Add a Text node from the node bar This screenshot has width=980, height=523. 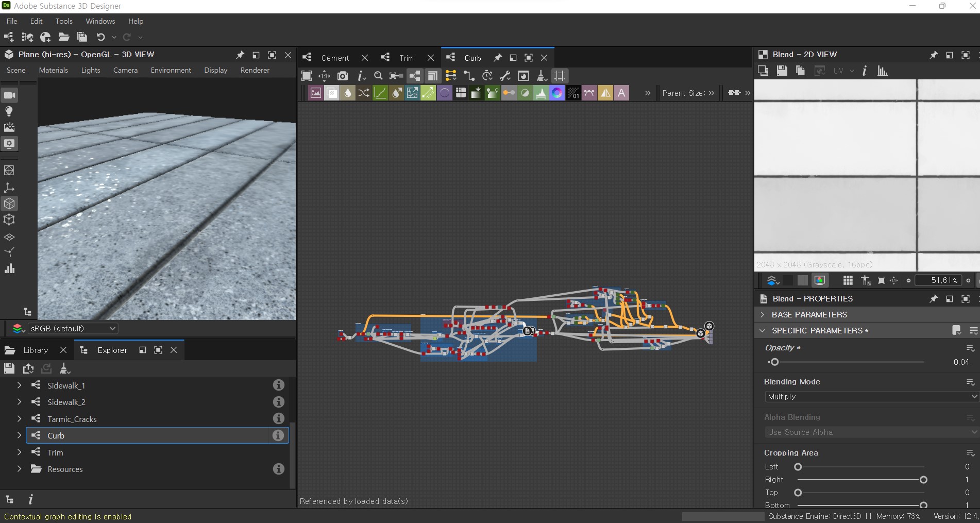621,93
